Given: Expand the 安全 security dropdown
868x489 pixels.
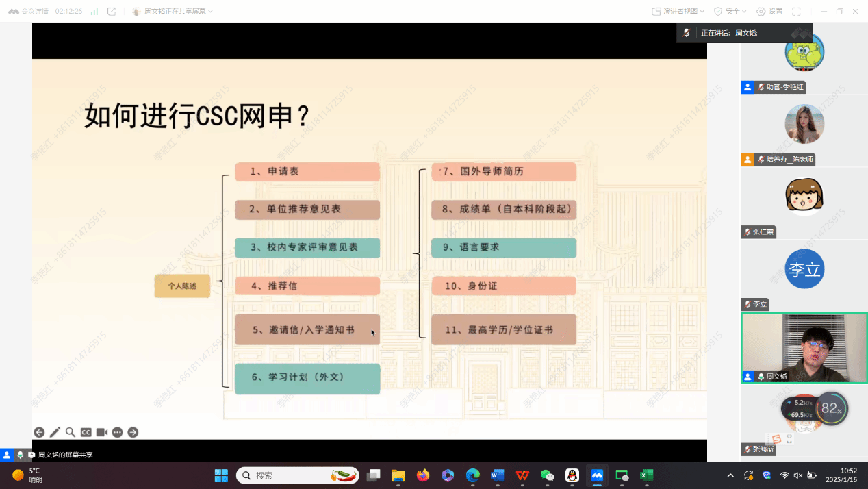Looking at the screenshot, I should pos(732,12).
